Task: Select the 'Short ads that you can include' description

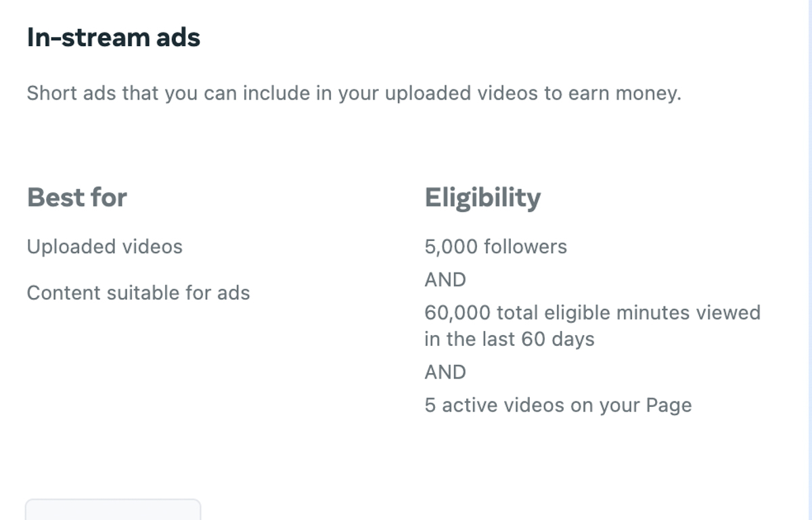Action: 354,93
